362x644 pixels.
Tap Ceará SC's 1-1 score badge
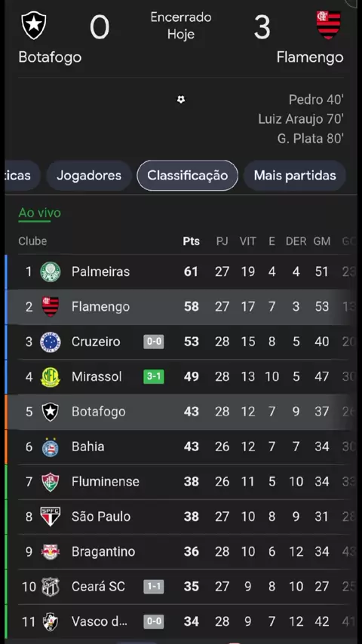click(x=154, y=587)
